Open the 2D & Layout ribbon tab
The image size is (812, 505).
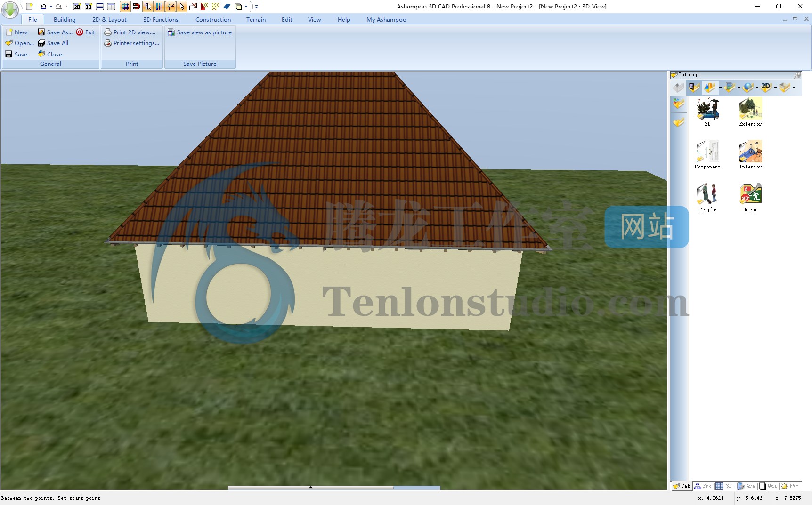tap(109, 19)
